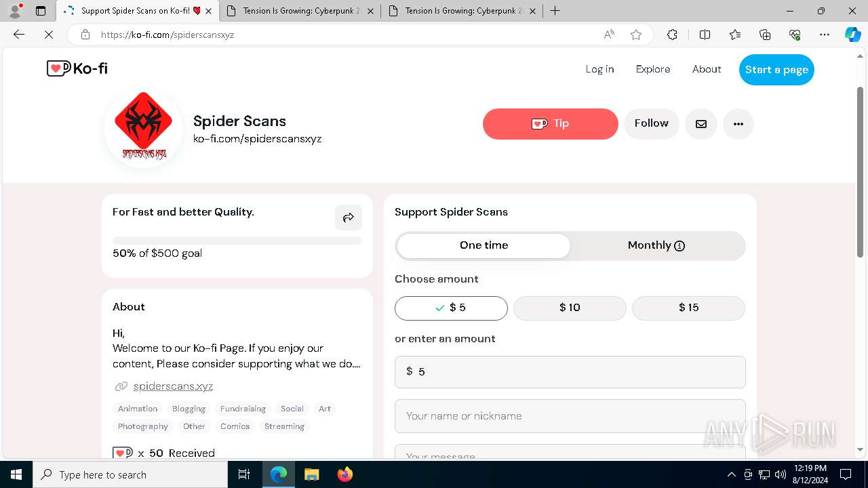Click the browser back arrow
This screenshot has width=868, height=488.
pyautogui.click(x=19, y=35)
